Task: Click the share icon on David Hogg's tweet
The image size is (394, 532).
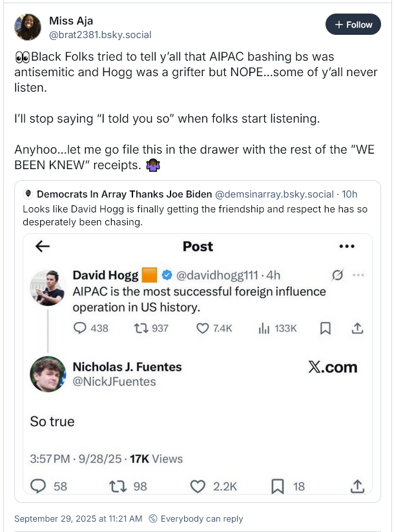Action: (x=357, y=328)
